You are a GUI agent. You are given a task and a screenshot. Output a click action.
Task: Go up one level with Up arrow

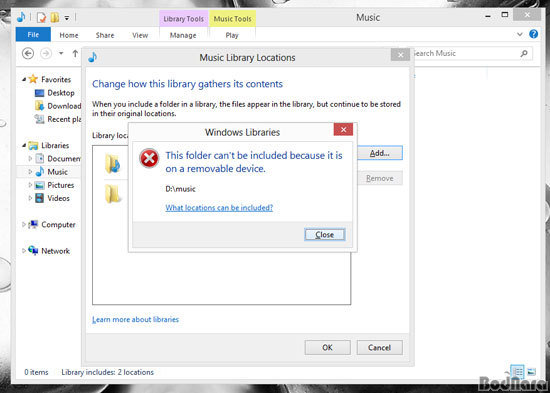[x=75, y=53]
